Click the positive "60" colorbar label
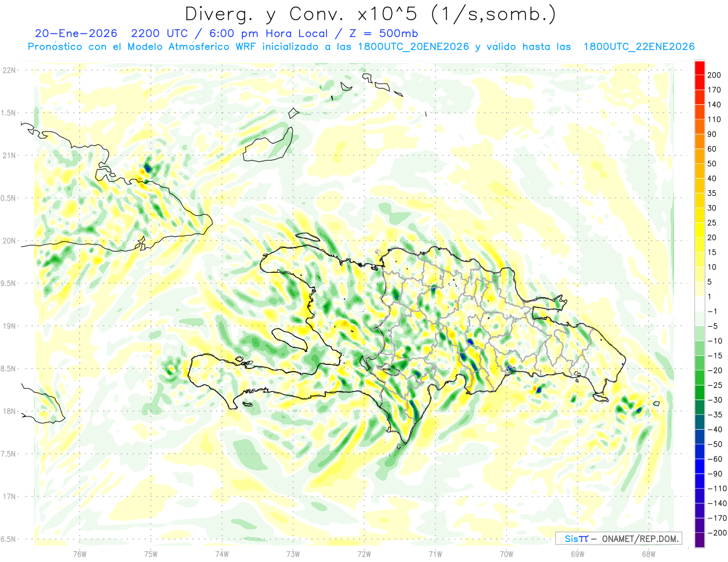 pos(712,149)
